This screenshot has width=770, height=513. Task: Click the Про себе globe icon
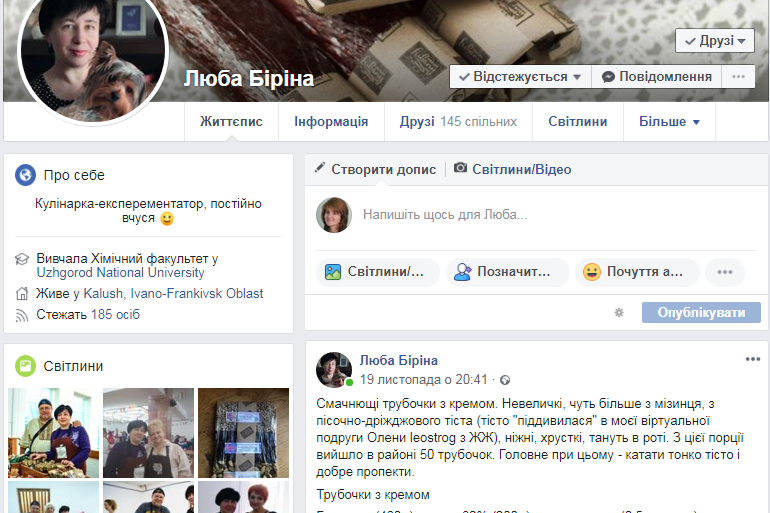tap(25, 175)
